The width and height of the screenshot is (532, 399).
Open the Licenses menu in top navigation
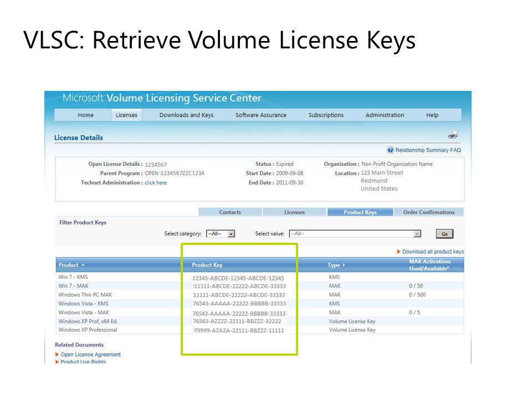click(x=126, y=115)
